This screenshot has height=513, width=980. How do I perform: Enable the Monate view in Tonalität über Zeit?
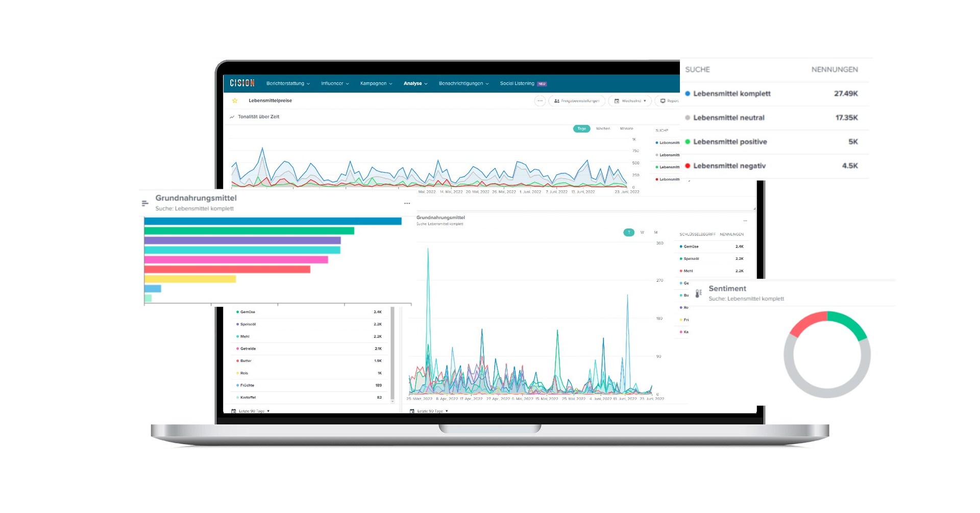point(627,129)
